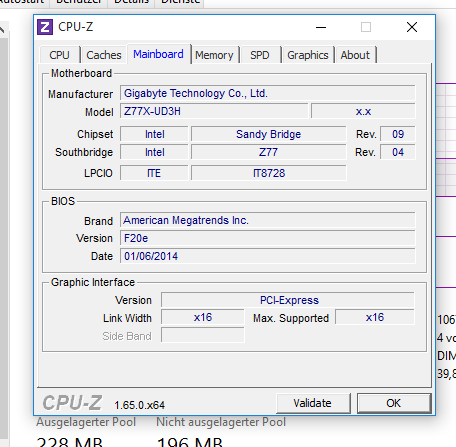Image resolution: width=456 pixels, height=447 pixels.
Task: Close the CPU-Z window
Action: pyautogui.click(x=412, y=27)
